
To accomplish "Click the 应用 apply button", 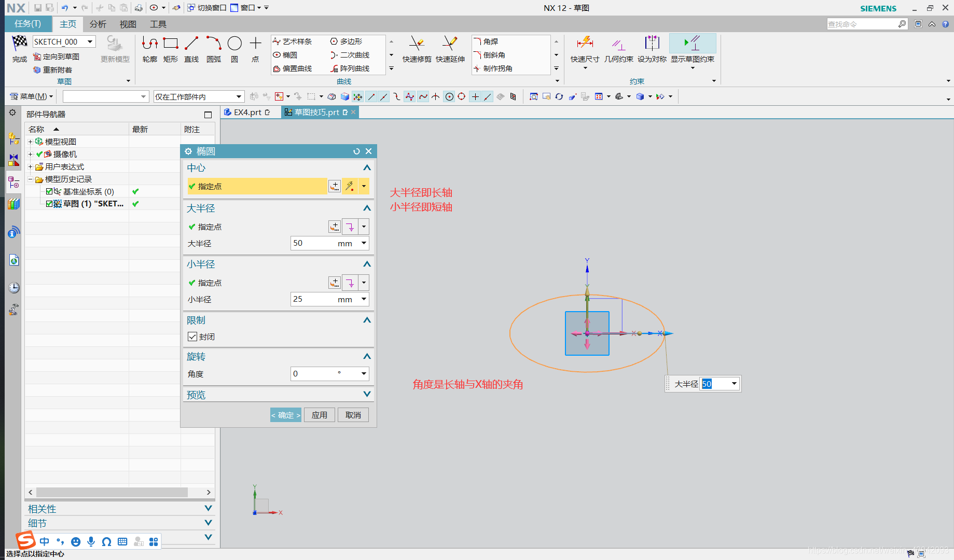I will click(x=320, y=415).
